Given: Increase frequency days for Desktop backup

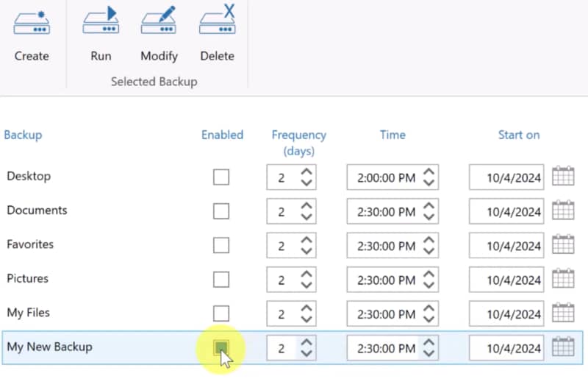Looking at the screenshot, I should tap(306, 172).
